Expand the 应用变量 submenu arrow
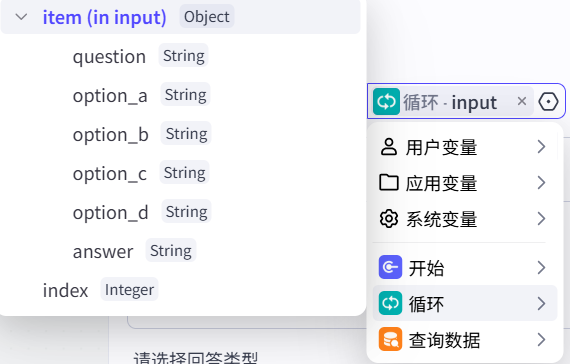The image size is (570, 364). (x=541, y=183)
